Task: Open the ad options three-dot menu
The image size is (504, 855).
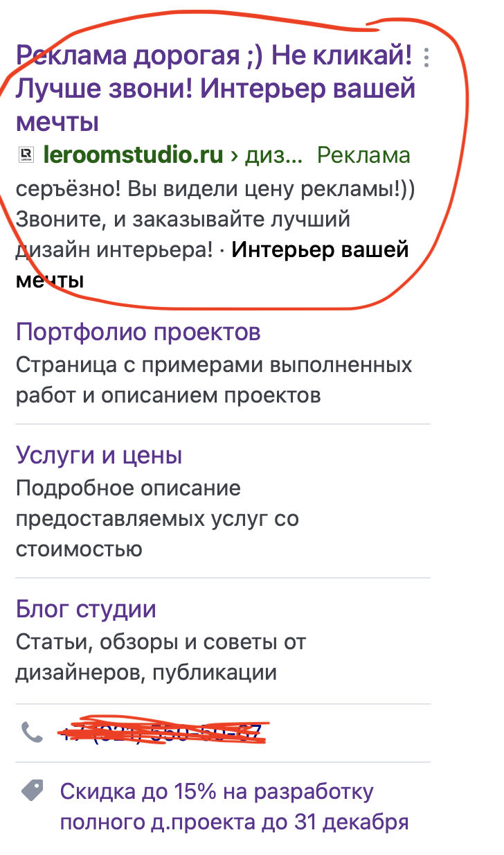Action: click(x=426, y=58)
